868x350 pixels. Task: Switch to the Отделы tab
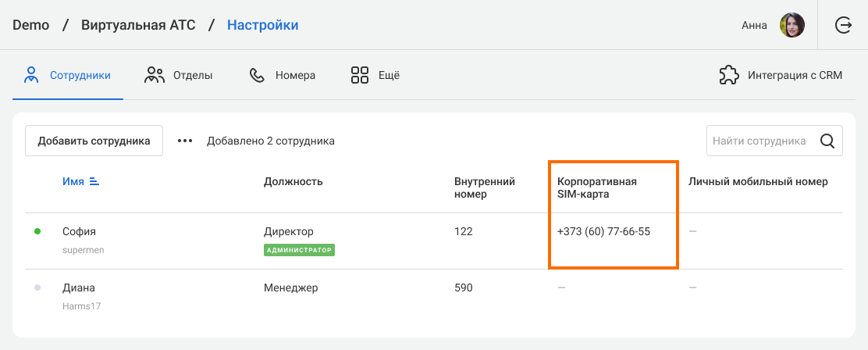[193, 76]
